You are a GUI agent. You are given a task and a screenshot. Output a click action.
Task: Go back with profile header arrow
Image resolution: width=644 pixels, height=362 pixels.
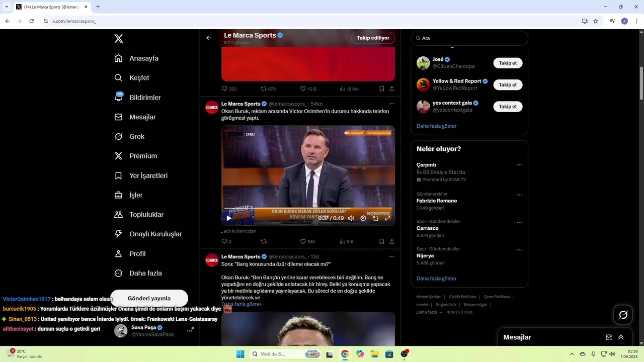click(209, 38)
